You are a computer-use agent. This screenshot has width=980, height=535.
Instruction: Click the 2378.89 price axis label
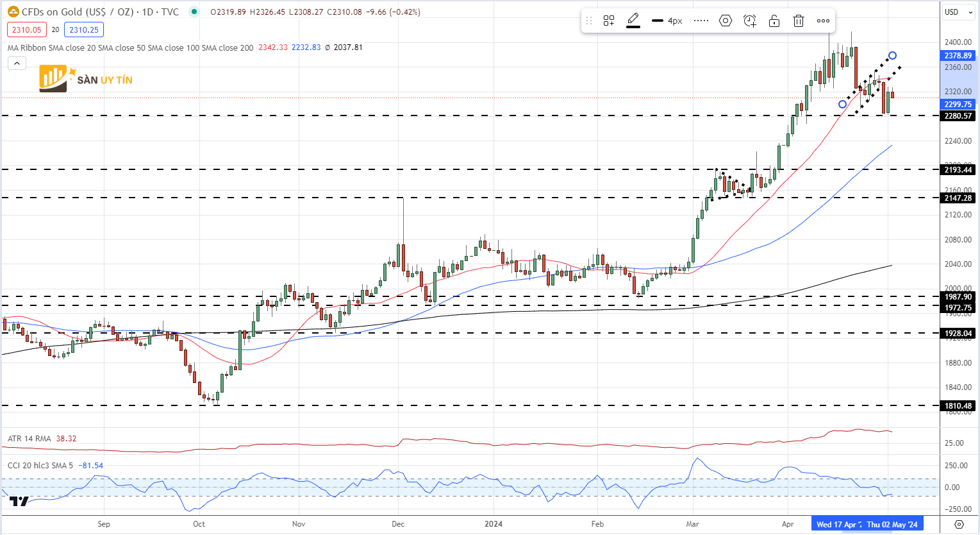[958, 56]
